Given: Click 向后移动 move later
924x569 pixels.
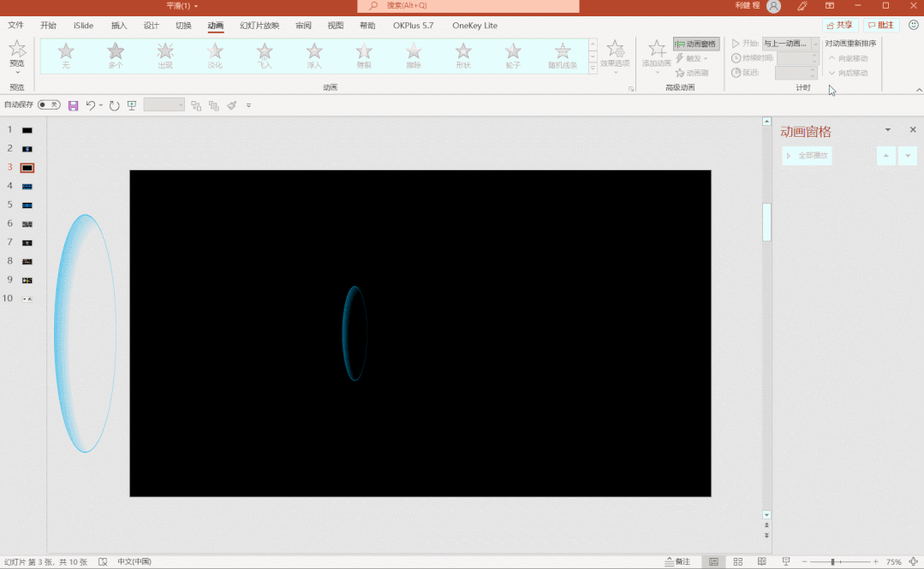Looking at the screenshot, I should pos(848,73).
